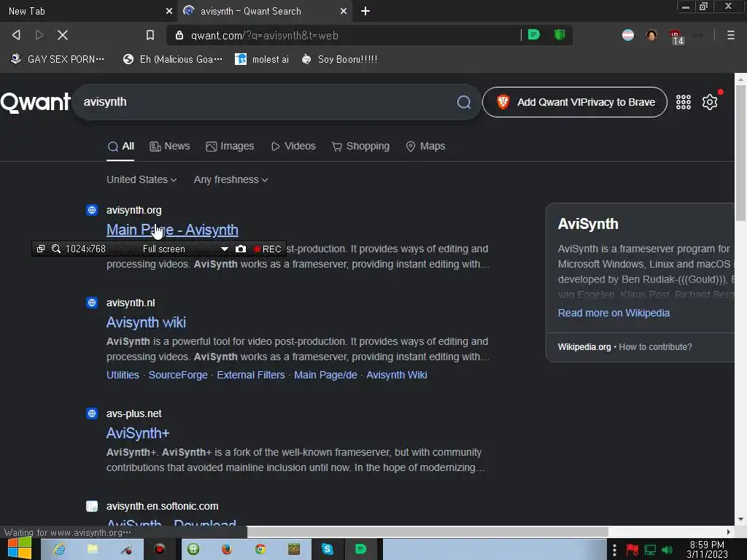
Task: Click the browser address bar URL
Action: click(x=264, y=35)
